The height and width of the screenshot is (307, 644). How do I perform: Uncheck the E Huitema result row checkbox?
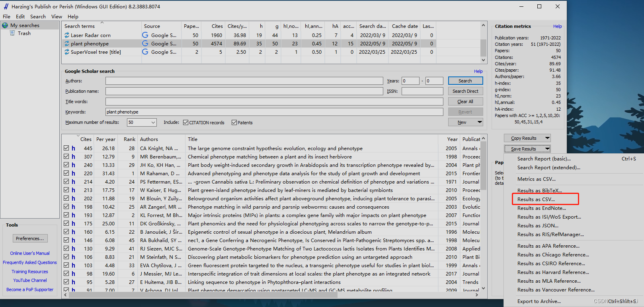66,282
